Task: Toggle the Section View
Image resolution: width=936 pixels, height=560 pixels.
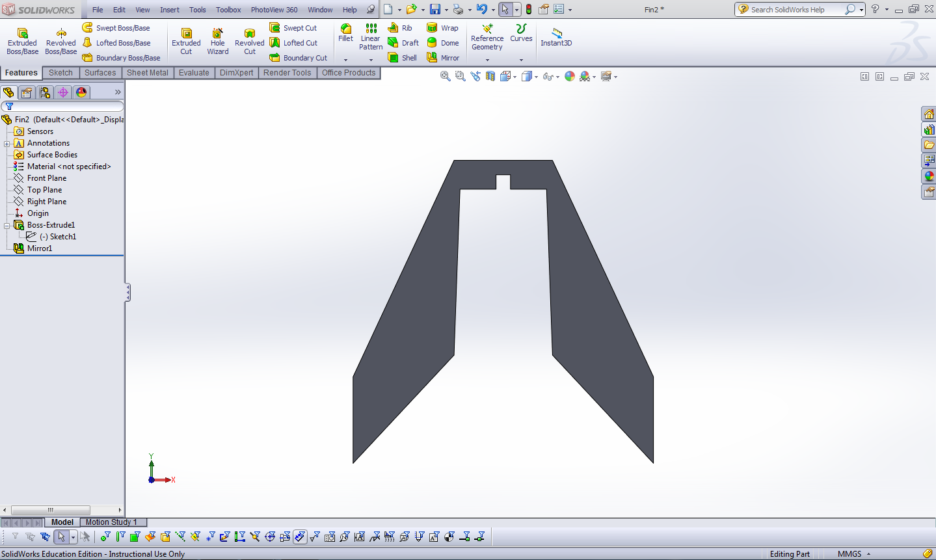Action: pos(490,76)
